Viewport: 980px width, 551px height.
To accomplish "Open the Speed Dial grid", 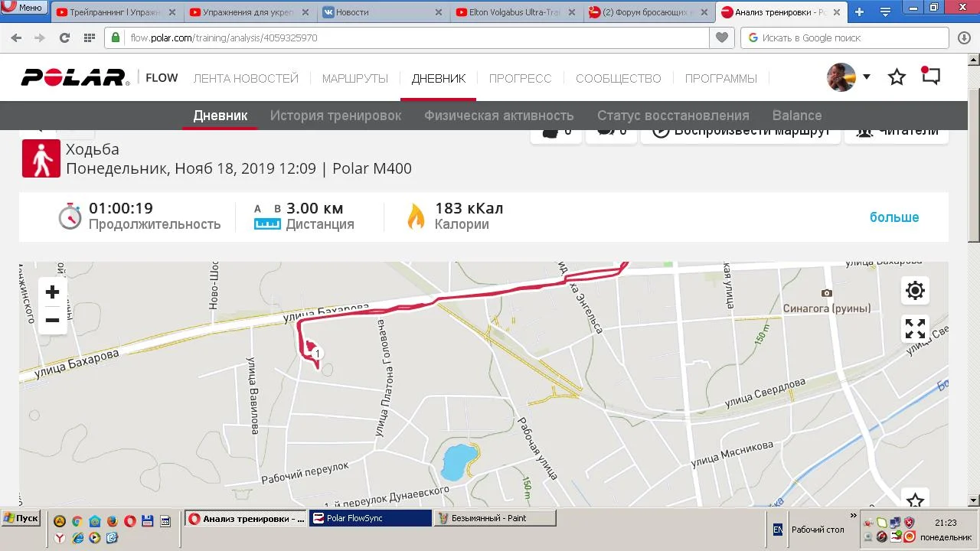I will point(89,37).
